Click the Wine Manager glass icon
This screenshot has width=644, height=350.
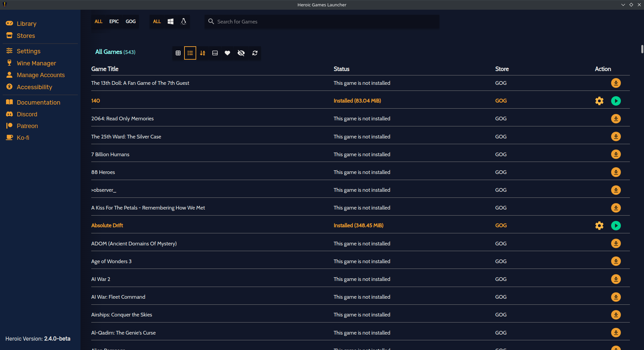9,63
